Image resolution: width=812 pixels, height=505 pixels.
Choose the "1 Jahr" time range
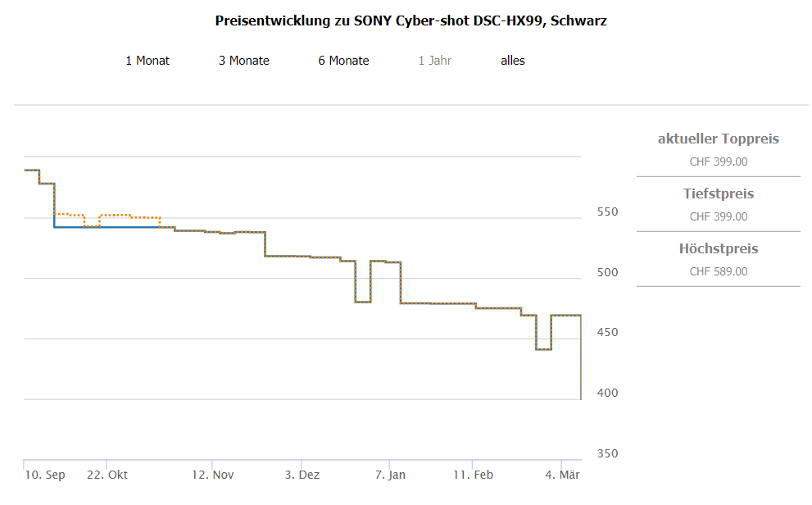click(x=434, y=61)
